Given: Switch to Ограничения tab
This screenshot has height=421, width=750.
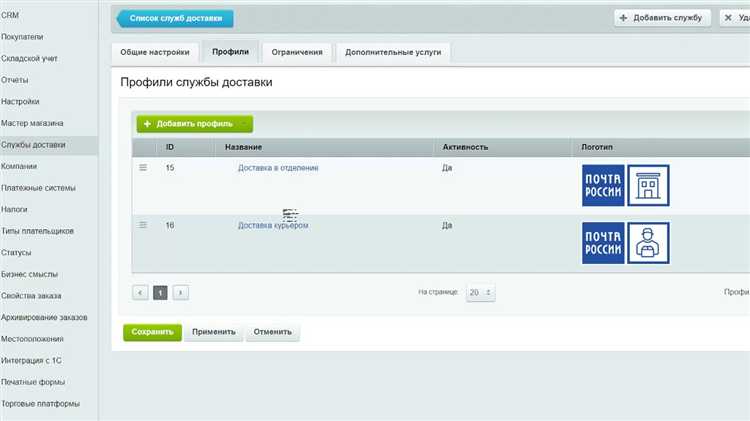Looking at the screenshot, I should (x=297, y=52).
